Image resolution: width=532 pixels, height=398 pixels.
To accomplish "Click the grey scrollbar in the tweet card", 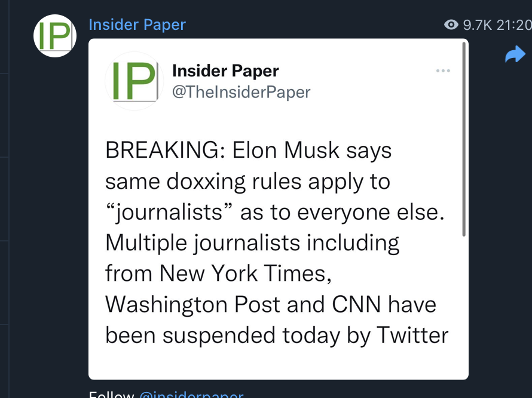I will 464,139.
